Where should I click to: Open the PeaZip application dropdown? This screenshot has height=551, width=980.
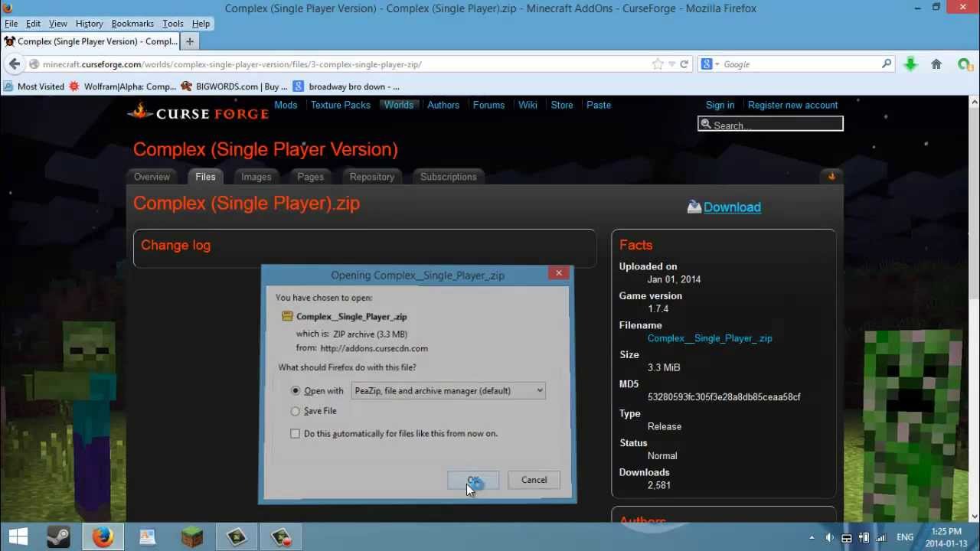(x=448, y=390)
